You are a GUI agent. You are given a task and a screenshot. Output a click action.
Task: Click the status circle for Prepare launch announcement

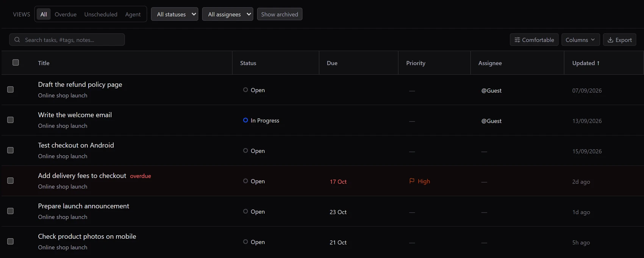click(245, 211)
